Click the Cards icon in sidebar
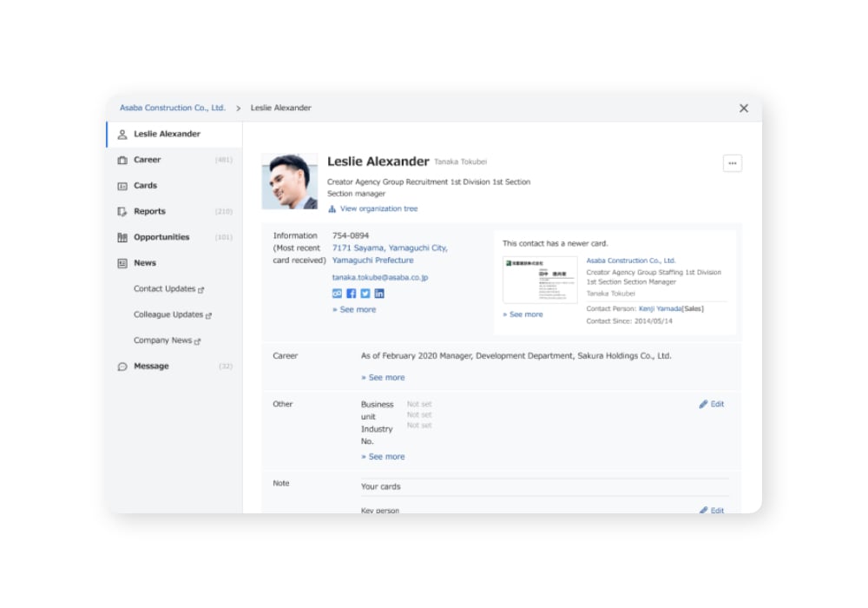868x608 pixels. coord(122,186)
